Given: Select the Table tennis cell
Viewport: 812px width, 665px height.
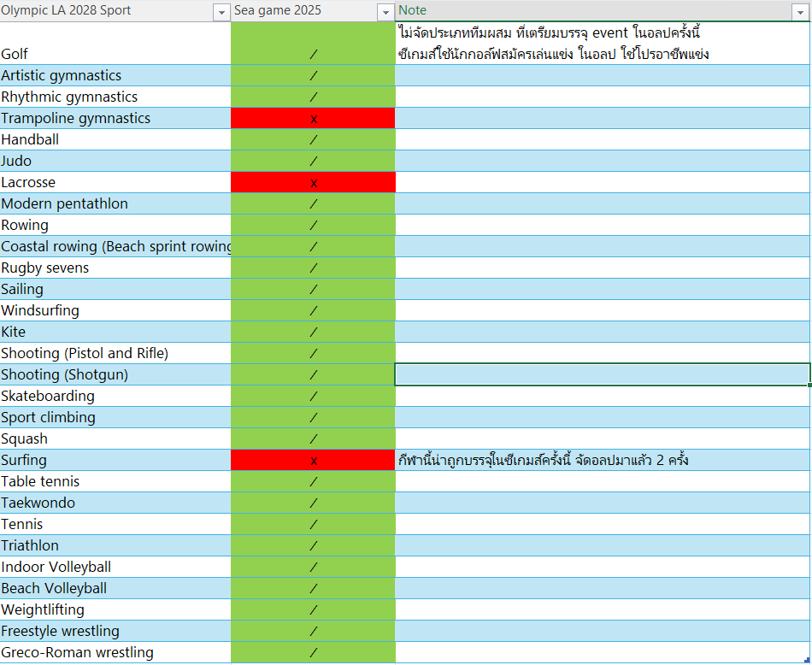Looking at the screenshot, I should (115, 482).
